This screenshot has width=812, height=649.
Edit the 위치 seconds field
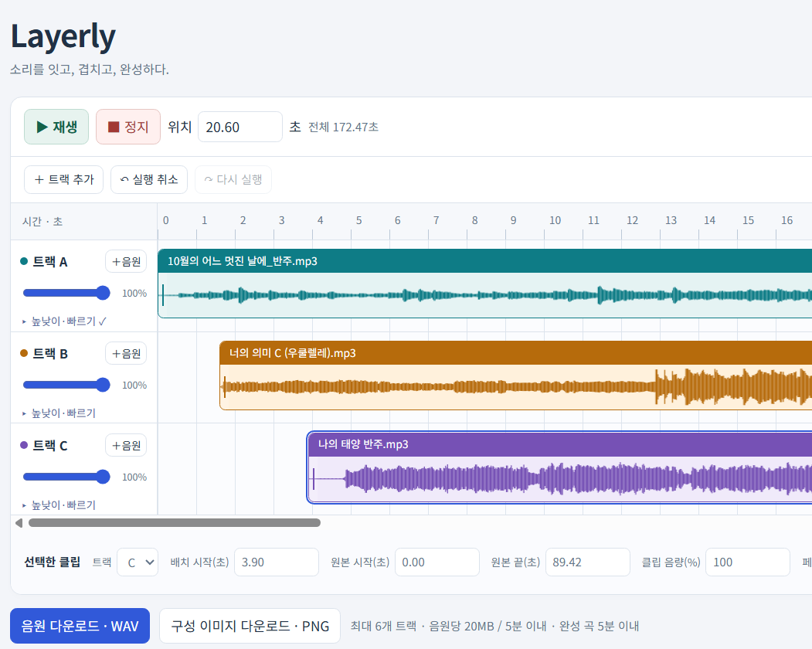click(240, 127)
